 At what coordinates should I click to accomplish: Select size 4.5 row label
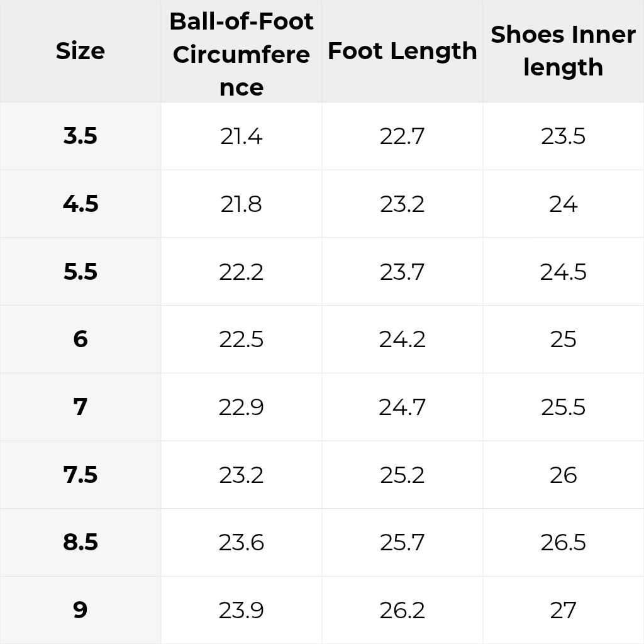[80, 204]
